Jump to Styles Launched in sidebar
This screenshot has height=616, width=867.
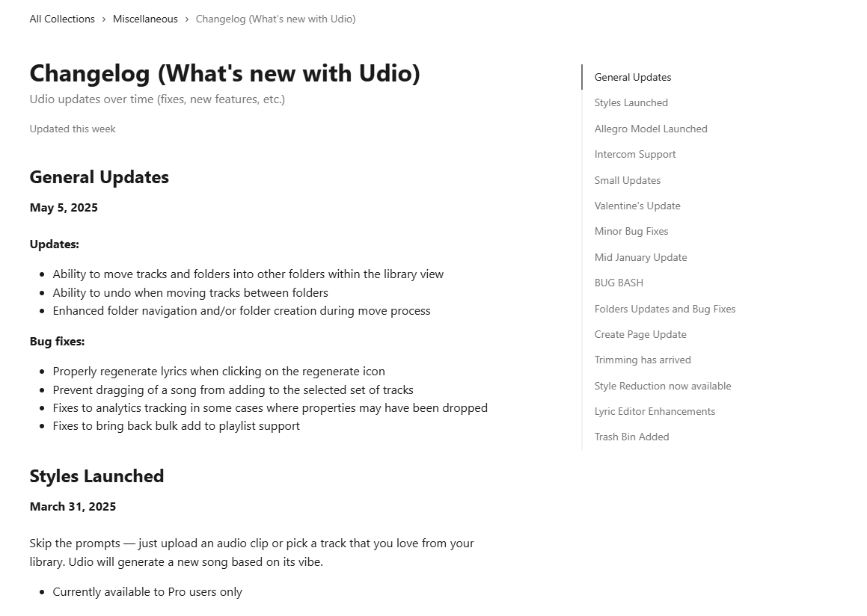[x=631, y=102]
